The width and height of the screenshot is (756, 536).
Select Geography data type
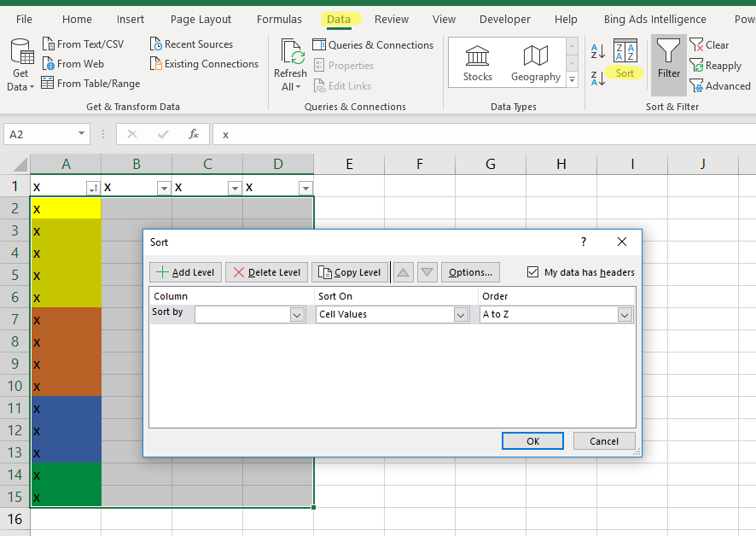536,63
